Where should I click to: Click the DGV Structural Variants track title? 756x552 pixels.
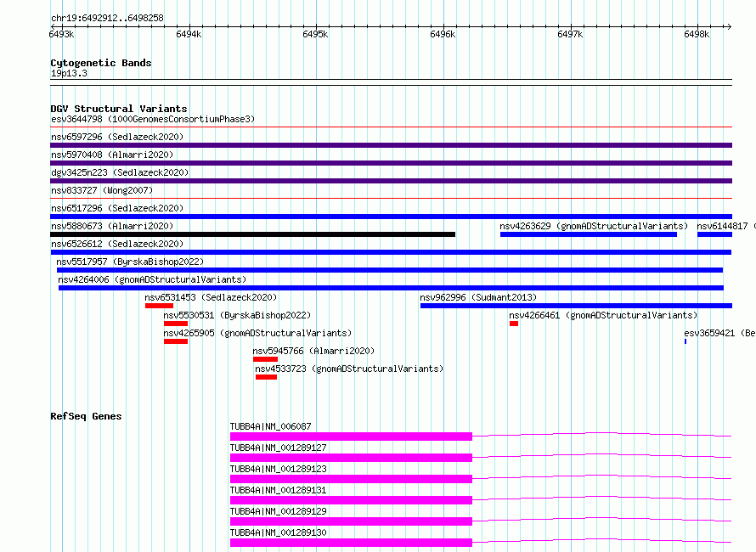tap(119, 109)
